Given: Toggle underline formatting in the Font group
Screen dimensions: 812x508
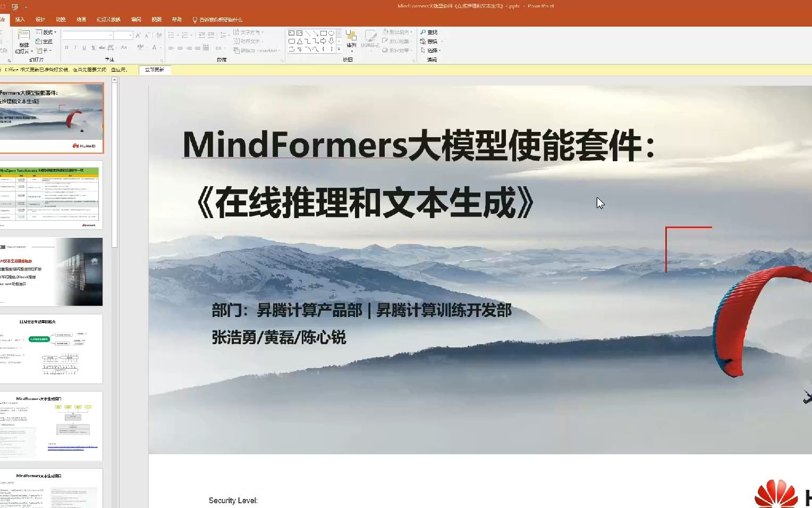Looking at the screenshot, I should (84, 47).
